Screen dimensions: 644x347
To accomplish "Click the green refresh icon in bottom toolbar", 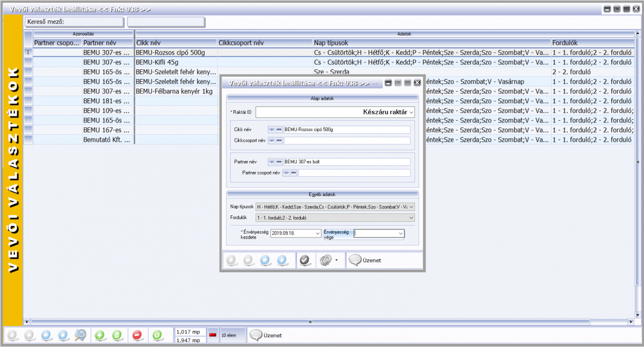I will [157, 335].
